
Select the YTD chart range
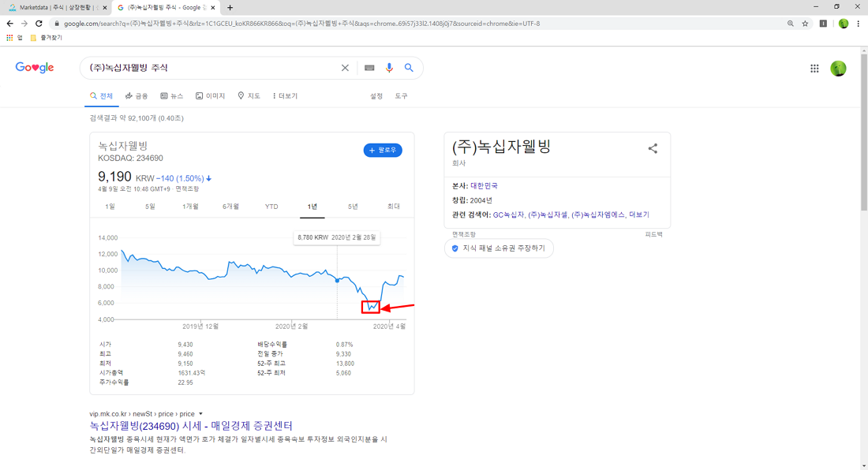tap(271, 207)
